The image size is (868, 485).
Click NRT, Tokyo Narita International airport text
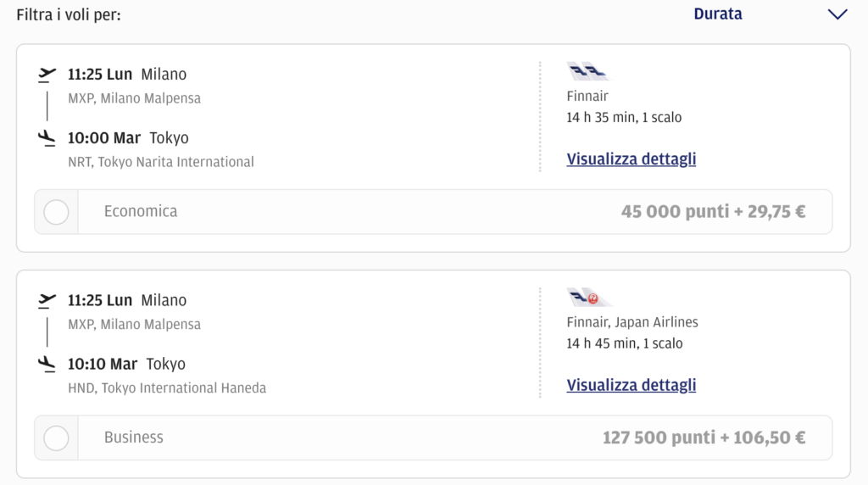pos(161,162)
